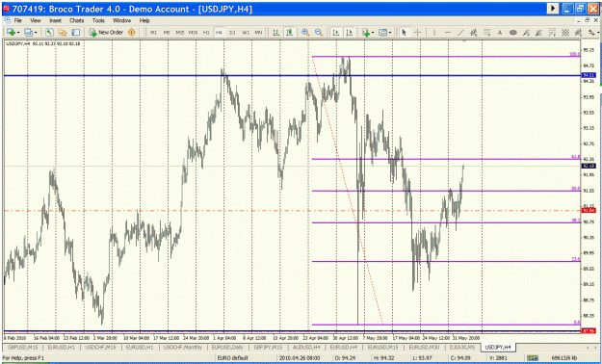
Task: Click the Indicators add icon
Action: [x=366, y=33]
